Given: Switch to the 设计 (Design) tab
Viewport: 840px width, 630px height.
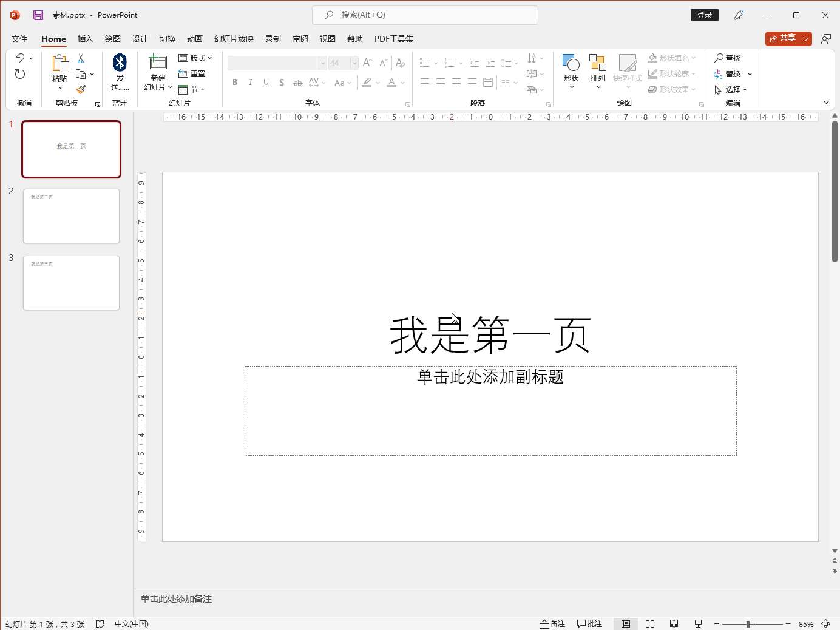Looking at the screenshot, I should pos(140,39).
